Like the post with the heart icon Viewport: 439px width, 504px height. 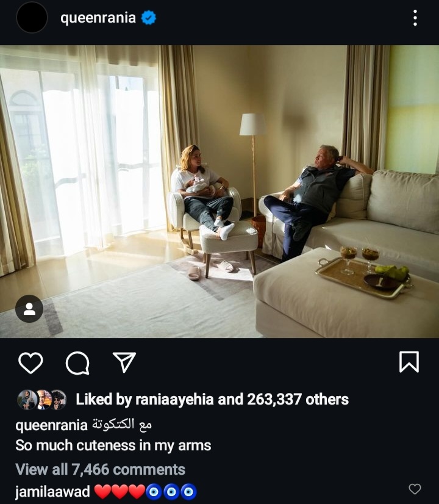(x=30, y=363)
